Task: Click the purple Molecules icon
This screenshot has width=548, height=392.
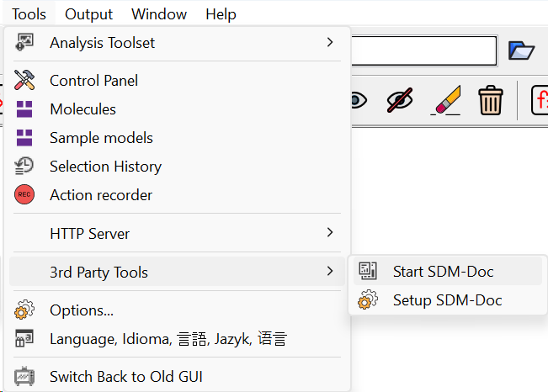Action: (24, 109)
